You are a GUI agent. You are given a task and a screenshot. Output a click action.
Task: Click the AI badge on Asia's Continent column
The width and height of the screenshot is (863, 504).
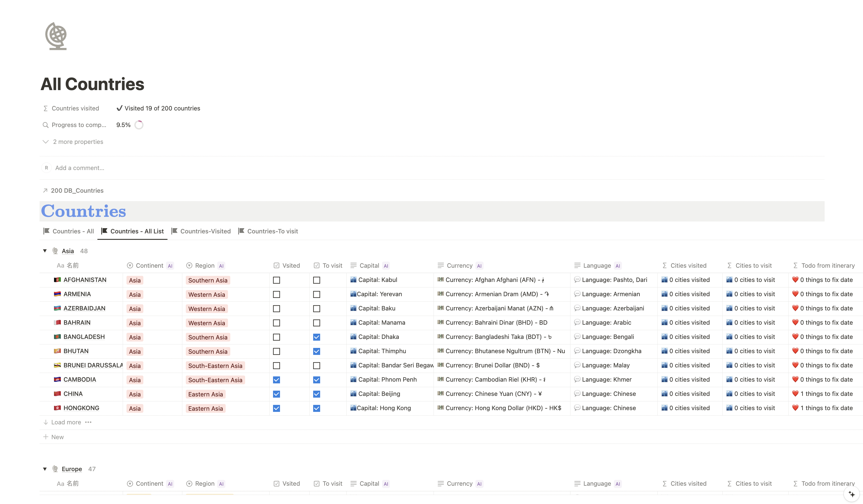170,266
